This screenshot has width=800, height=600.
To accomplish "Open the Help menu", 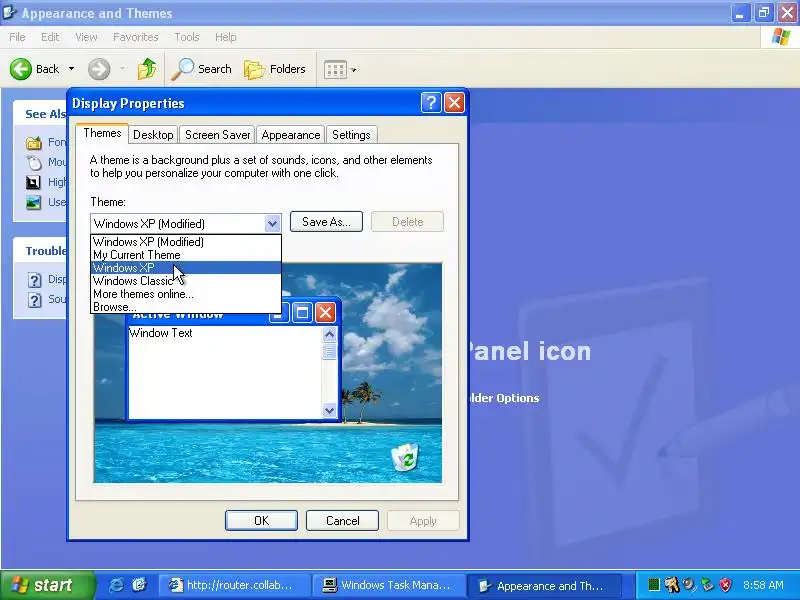I will point(225,37).
